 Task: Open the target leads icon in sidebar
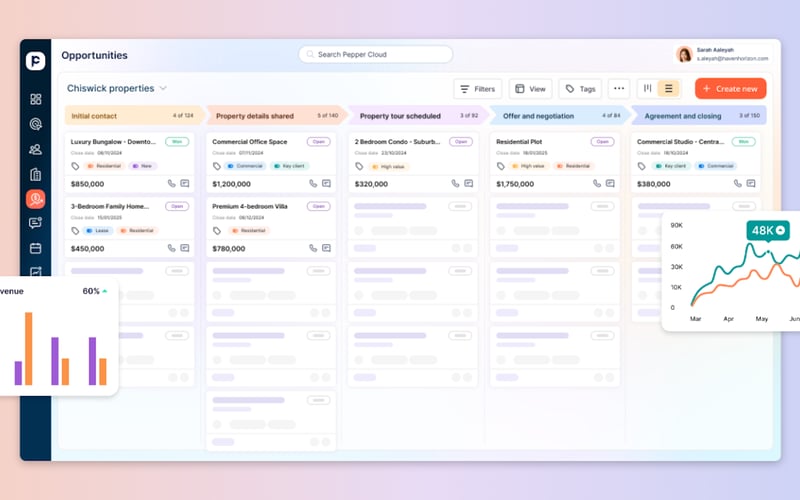point(36,124)
